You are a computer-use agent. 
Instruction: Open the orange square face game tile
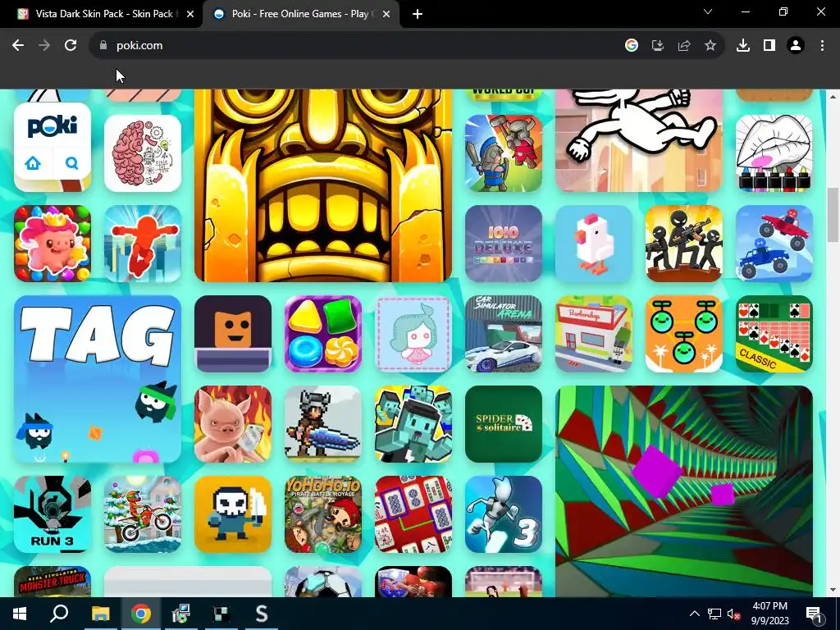pos(233,334)
